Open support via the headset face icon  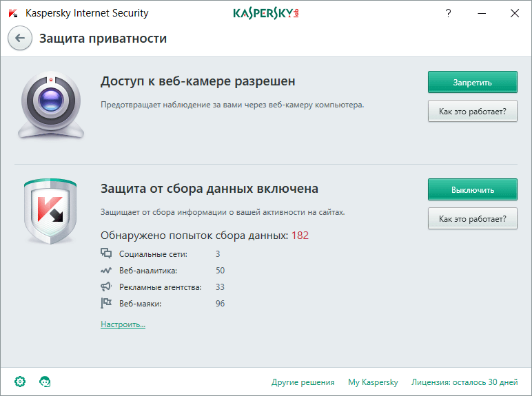[x=45, y=382]
